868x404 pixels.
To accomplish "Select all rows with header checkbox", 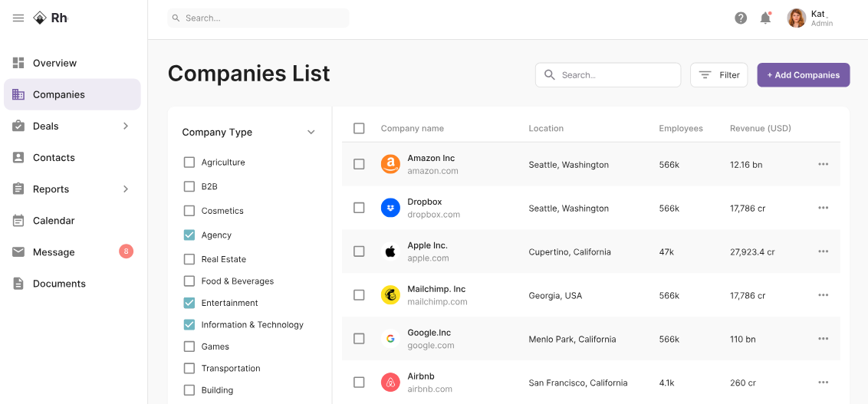I will coord(359,128).
